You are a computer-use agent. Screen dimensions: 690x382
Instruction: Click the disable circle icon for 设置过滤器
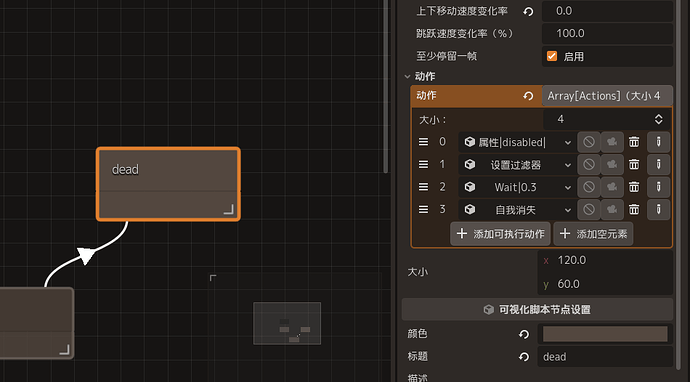tap(589, 165)
